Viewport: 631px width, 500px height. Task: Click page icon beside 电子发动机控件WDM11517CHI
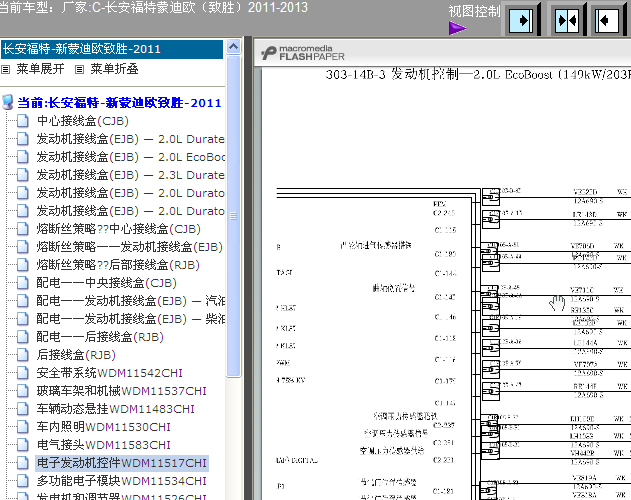coord(23,463)
